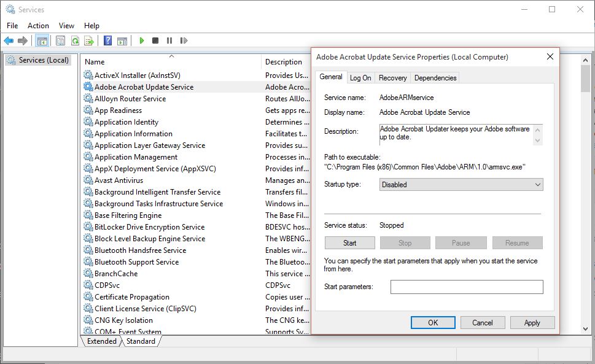This screenshot has width=595, height=364.
Task: Click the Restart Service toolbar icon
Action: pyautogui.click(x=184, y=41)
